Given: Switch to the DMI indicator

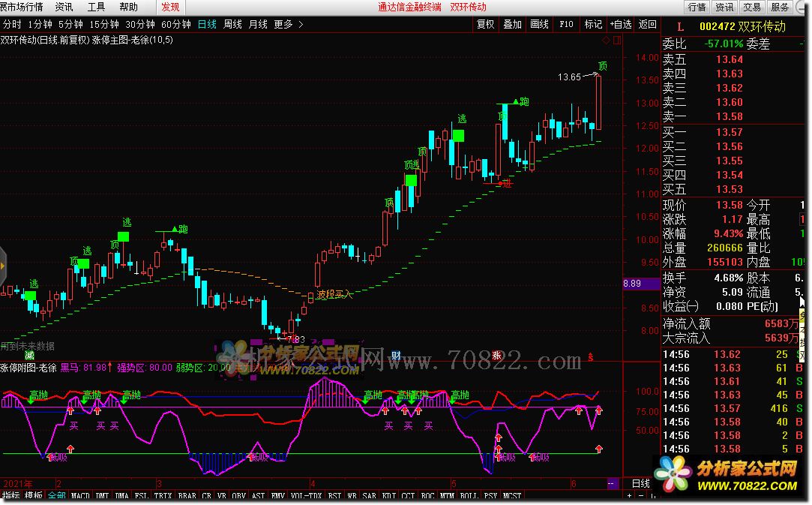Looking at the screenshot, I should tap(103, 496).
